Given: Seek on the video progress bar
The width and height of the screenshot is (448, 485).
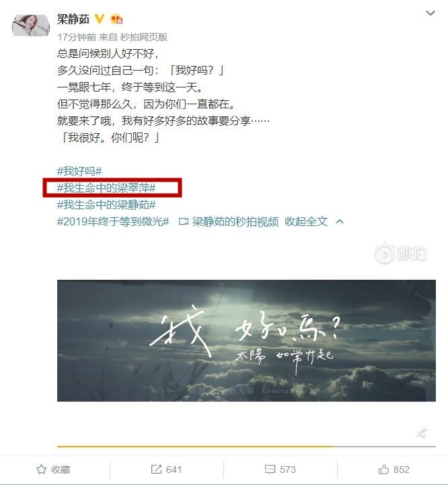Looking at the screenshot, I should (x=246, y=447).
